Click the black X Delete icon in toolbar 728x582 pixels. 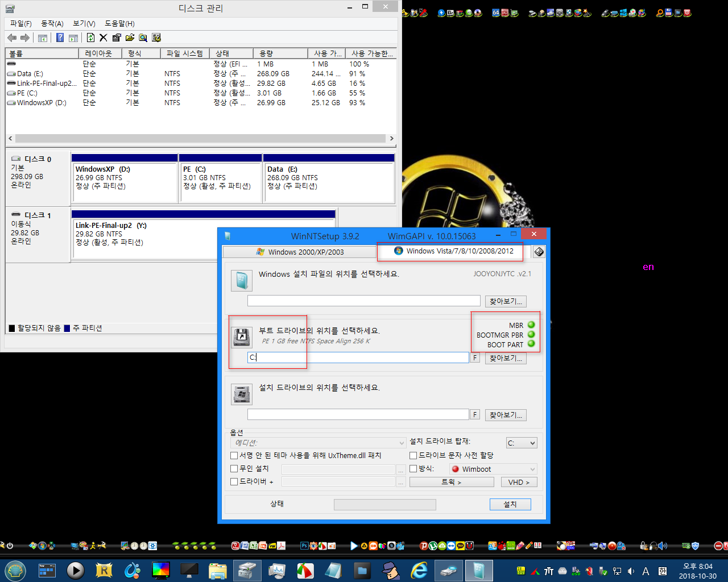coord(103,38)
